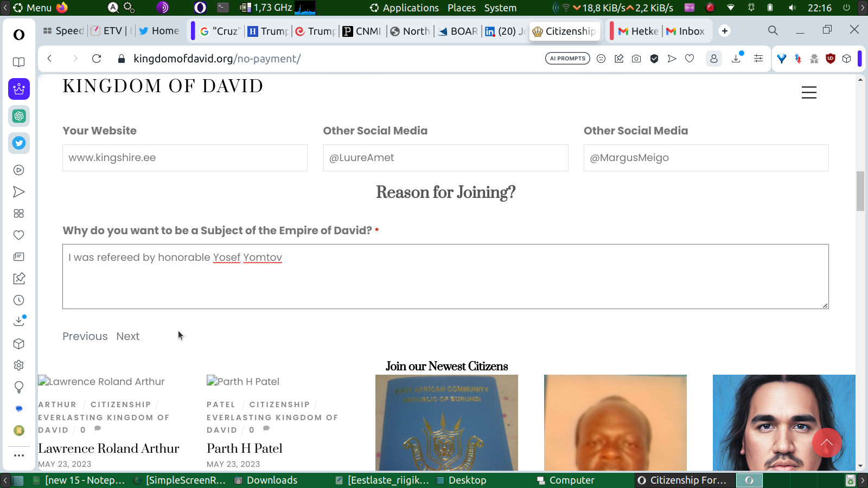Click into the reason for joining textarea
This screenshot has height=488, width=868.
tap(445, 277)
